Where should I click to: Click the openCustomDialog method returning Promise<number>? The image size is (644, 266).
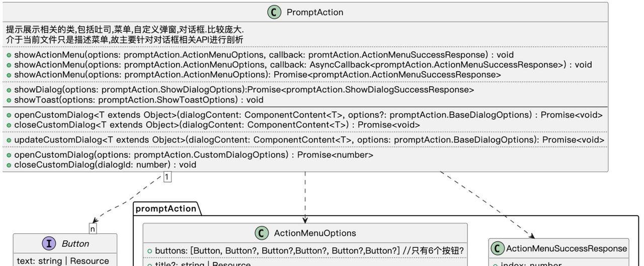click(x=194, y=155)
